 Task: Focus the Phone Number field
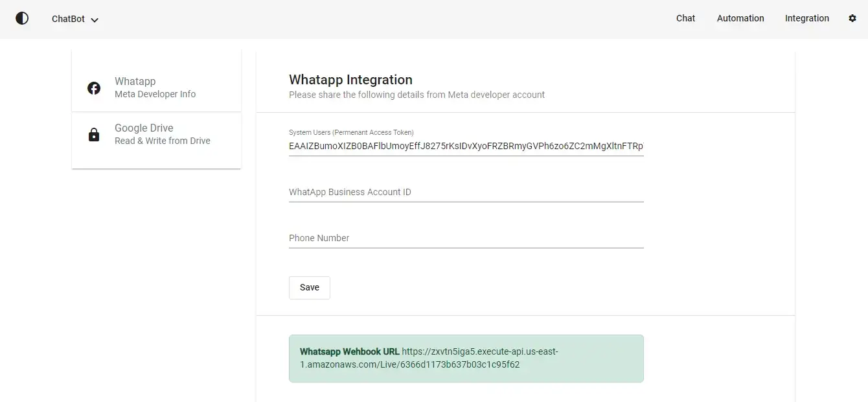click(466, 238)
